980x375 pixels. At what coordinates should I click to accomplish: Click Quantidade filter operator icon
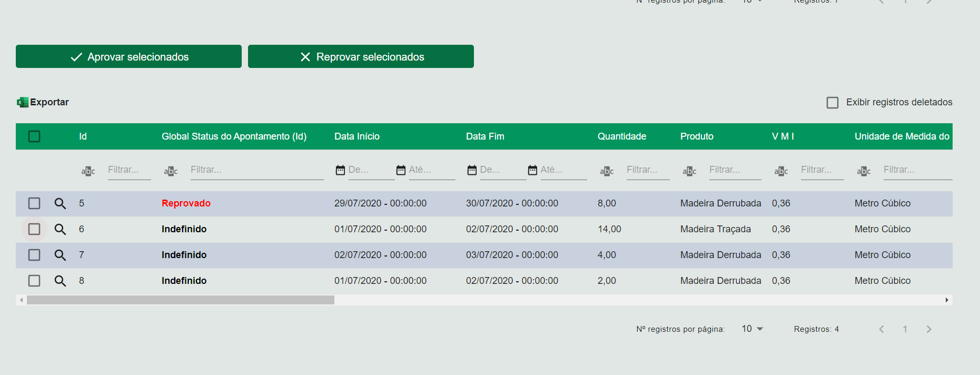tap(607, 171)
